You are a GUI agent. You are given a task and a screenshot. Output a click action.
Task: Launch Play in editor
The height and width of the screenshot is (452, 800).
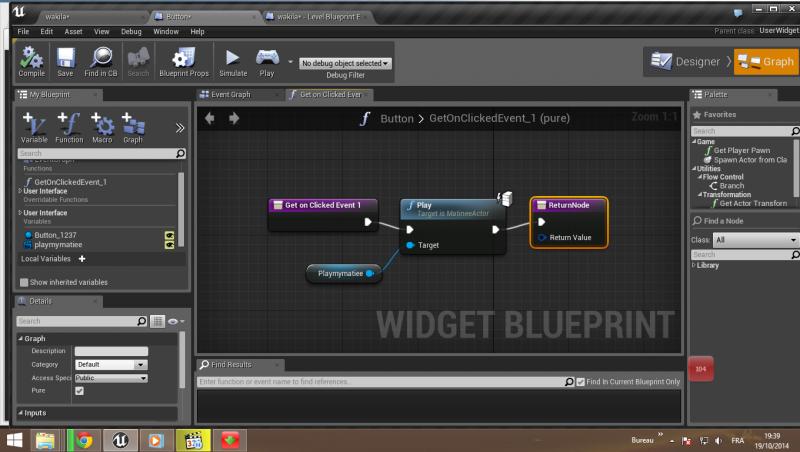(267, 62)
